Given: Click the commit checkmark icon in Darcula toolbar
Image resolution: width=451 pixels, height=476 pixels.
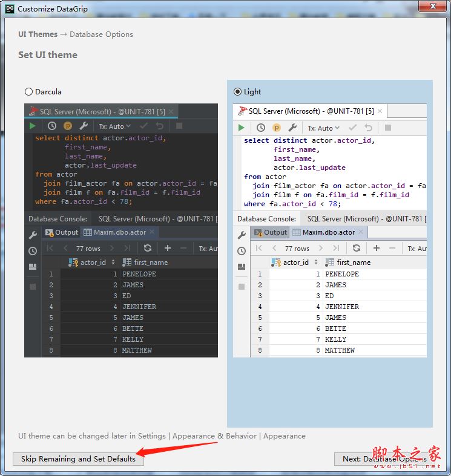Looking at the screenshot, I should 143,126.
